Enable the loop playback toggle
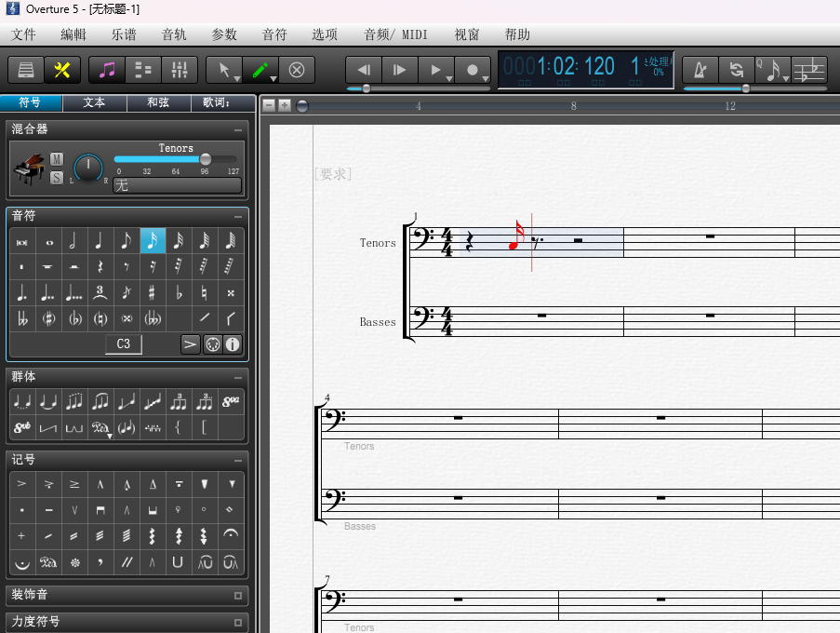The height and width of the screenshot is (633, 840). (x=737, y=70)
